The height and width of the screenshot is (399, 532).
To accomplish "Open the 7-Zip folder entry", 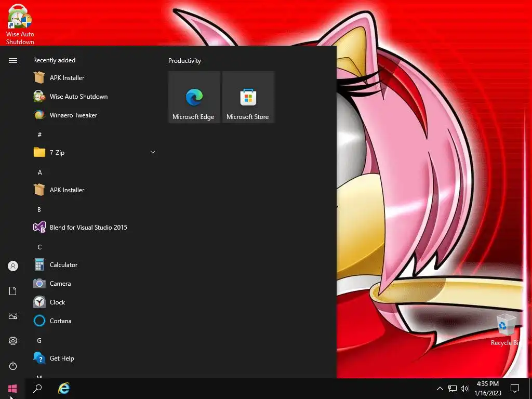I will coord(95,152).
